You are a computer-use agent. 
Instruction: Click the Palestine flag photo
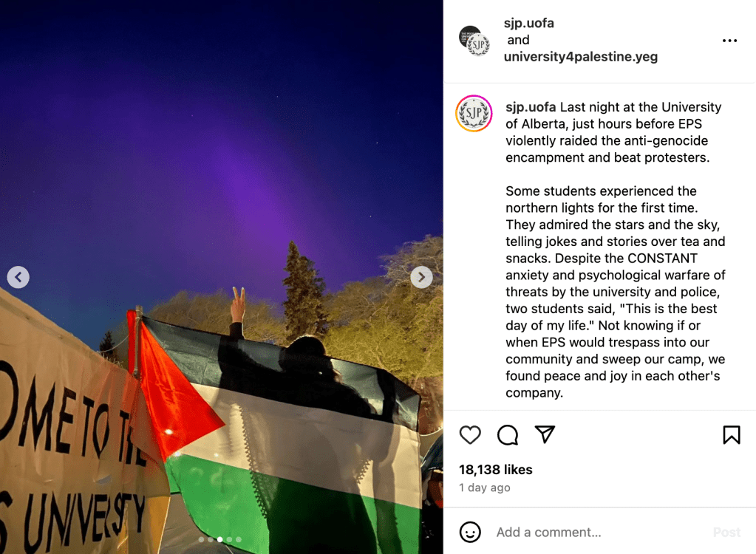tap(221, 277)
